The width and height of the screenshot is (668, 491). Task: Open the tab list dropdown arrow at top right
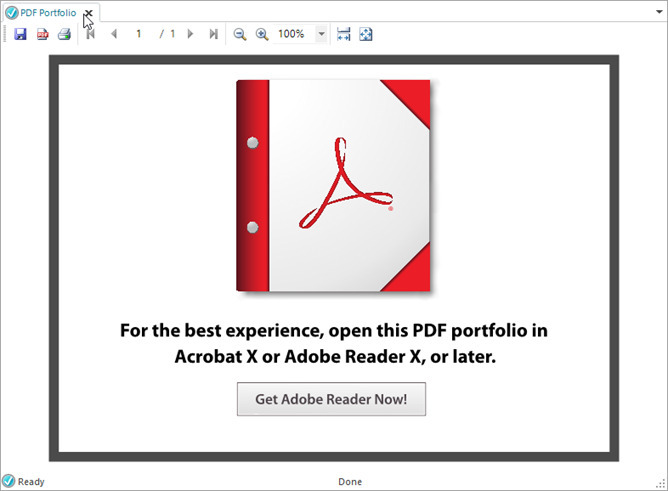(x=660, y=12)
